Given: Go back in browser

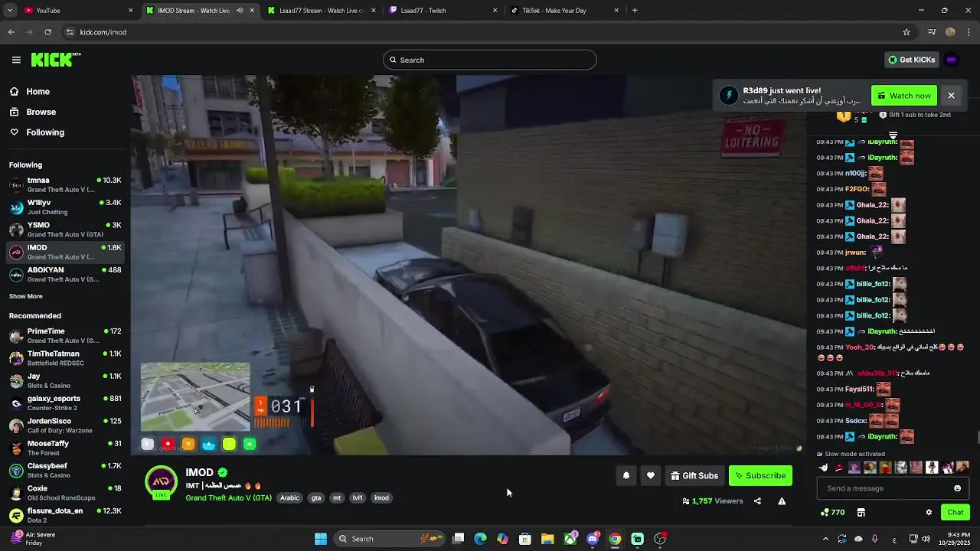Looking at the screenshot, I should [11, 32].
